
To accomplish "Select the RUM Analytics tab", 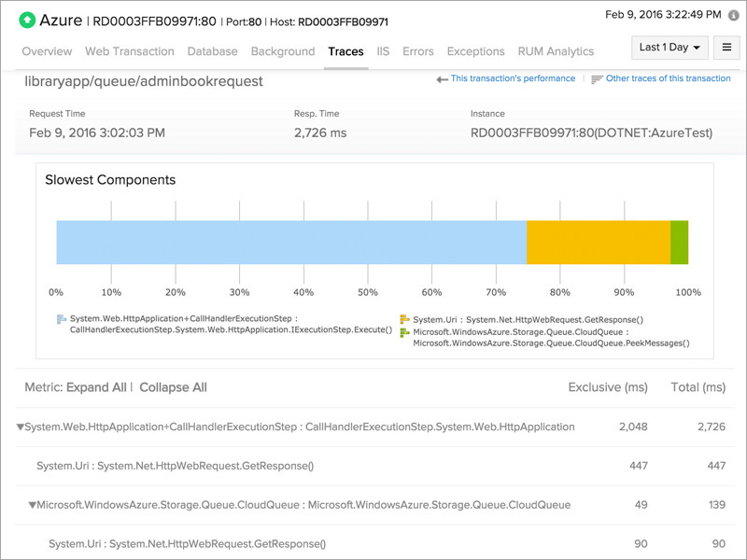I will [x=557, y=51].
